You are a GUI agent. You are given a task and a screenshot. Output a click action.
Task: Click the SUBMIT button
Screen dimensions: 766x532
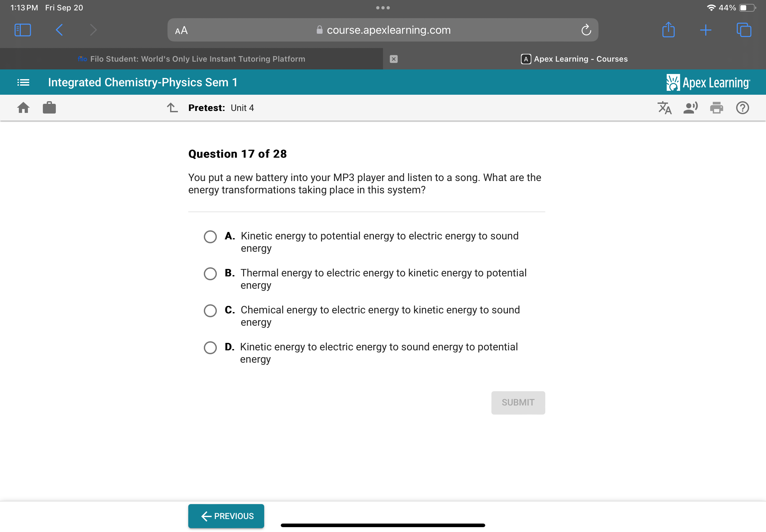(x=518, y=402)
